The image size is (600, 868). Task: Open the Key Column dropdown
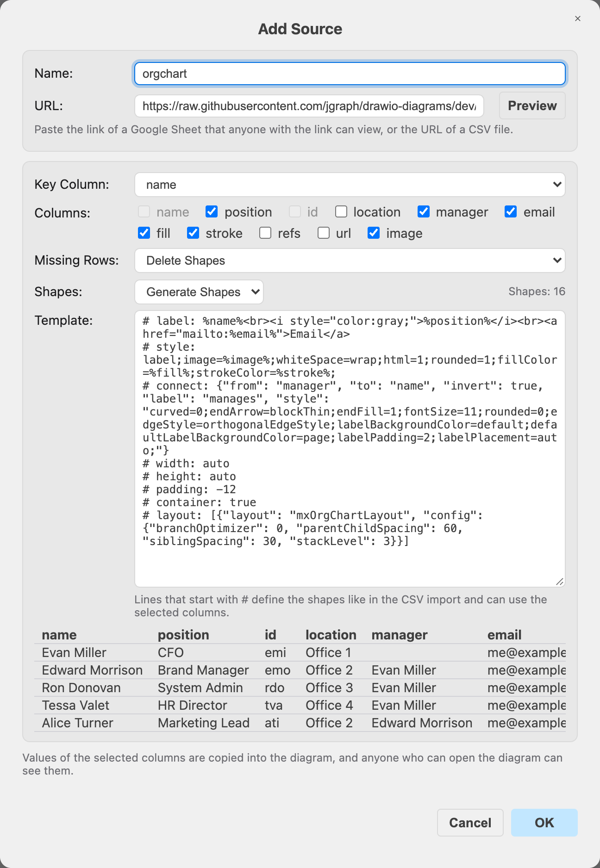(x=350, y=185)
